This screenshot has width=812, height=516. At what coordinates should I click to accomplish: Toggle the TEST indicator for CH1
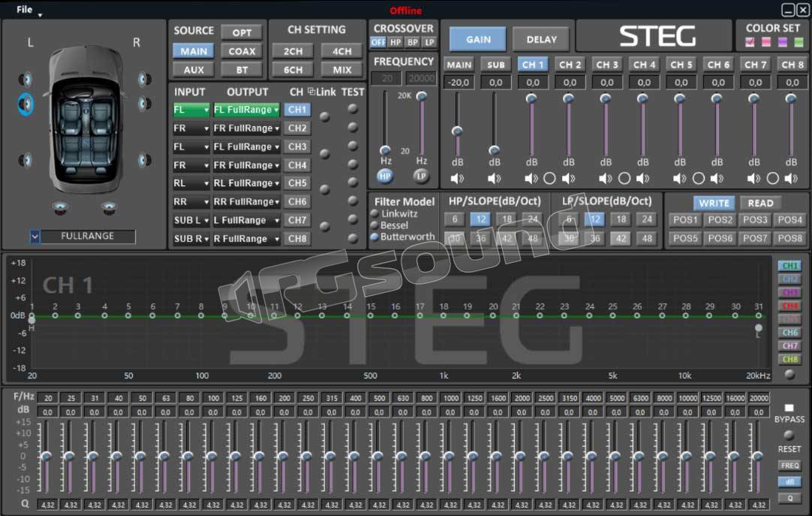click(x=353, y=108)
